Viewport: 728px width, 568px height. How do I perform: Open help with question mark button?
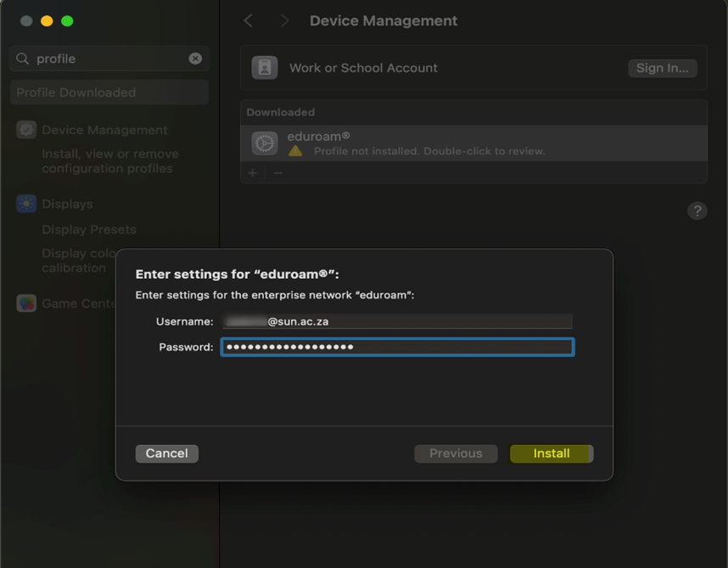pos(697,211)
